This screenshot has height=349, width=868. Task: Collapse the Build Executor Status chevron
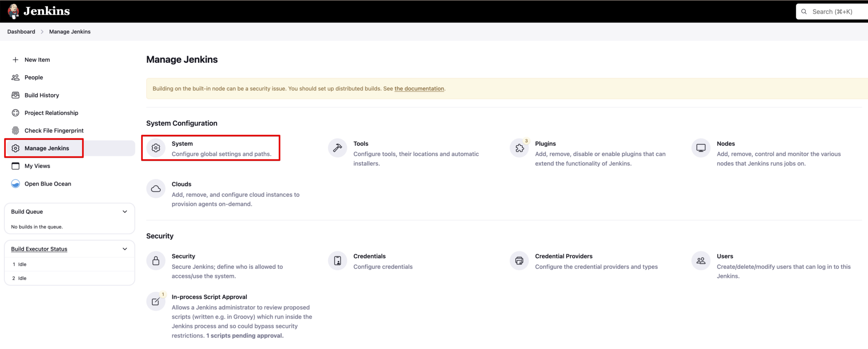(x=125, y=249)
